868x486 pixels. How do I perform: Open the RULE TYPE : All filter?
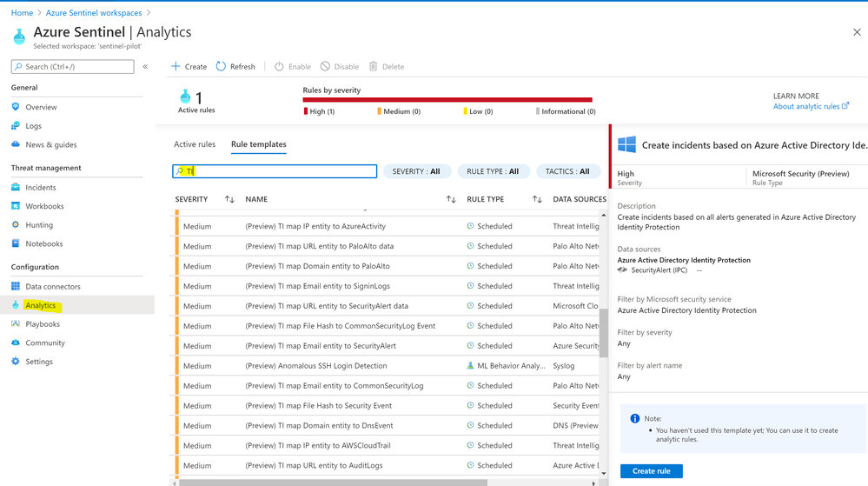coord(494,171)
